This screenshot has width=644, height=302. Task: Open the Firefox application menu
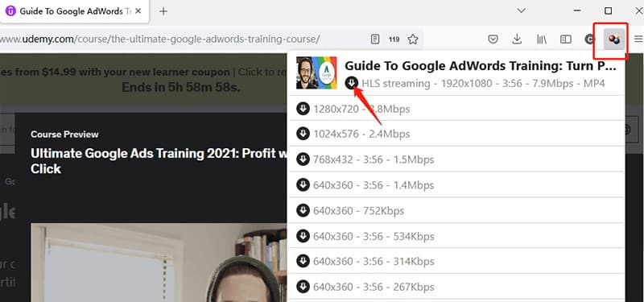(x=638, y=39)
